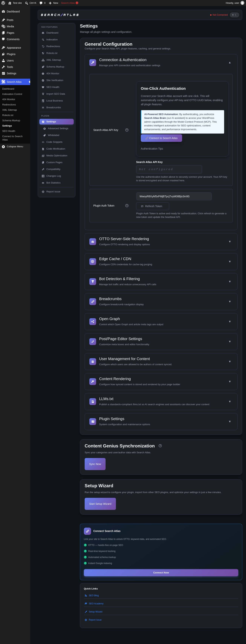Click the WordPress logo in admin bar

point(3,3)
